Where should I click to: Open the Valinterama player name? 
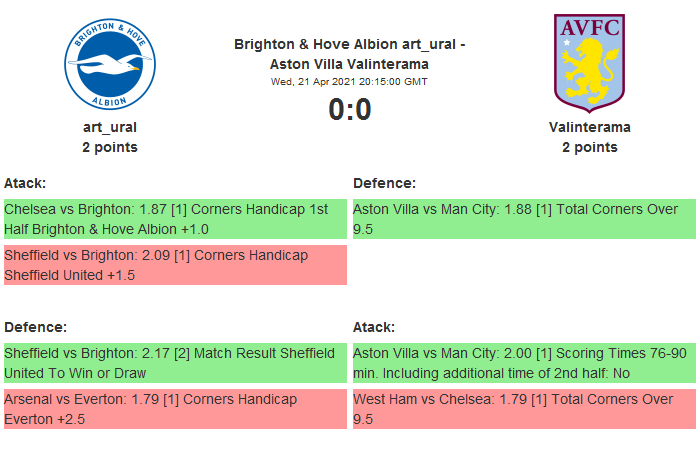589,127
